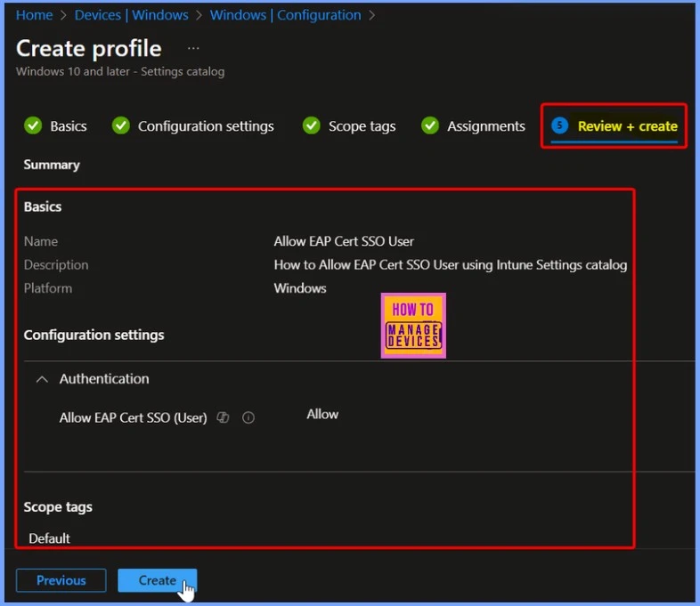Click the Authentication category label
This screenshot has height=606, width=700.
click(x=104, y=379)
